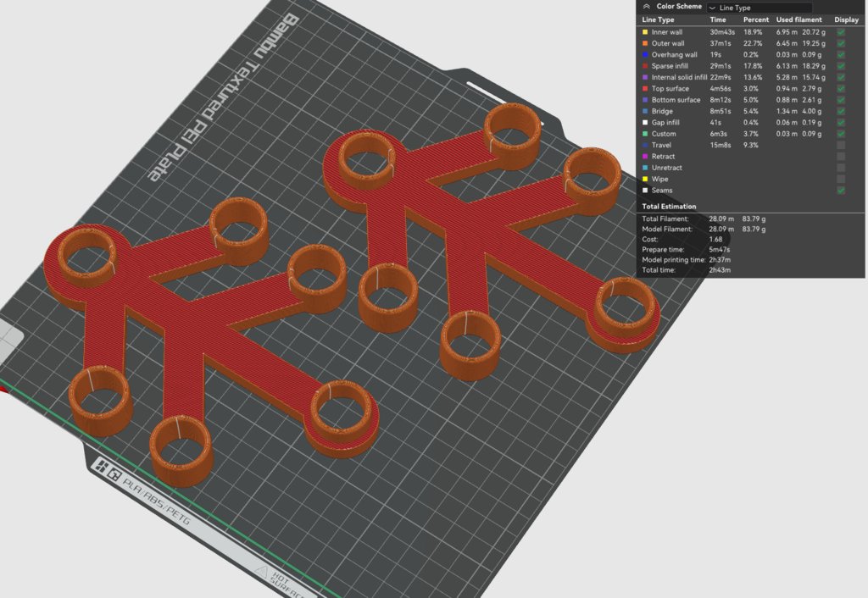Click the Total Filament length '28.09 m'
The width and height of the screenshot is (868, 598).
[722, 219]
